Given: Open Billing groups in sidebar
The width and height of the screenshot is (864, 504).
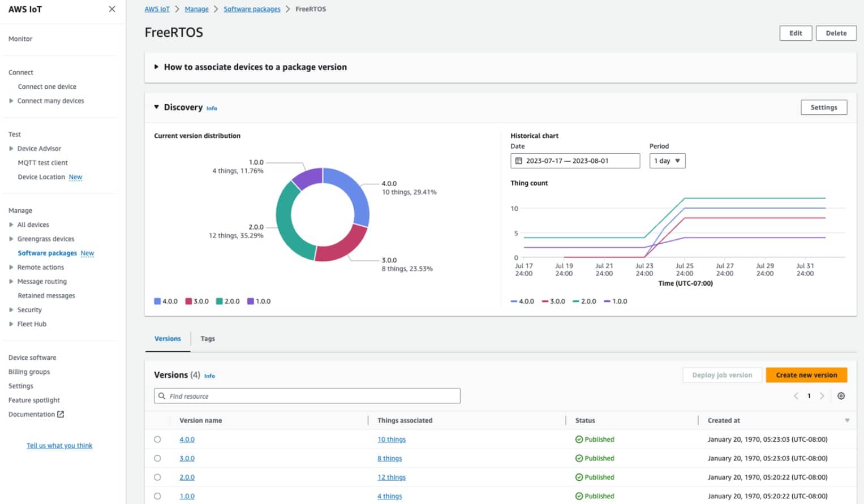Looking at the screenshot, I should [x=29, y=372].
